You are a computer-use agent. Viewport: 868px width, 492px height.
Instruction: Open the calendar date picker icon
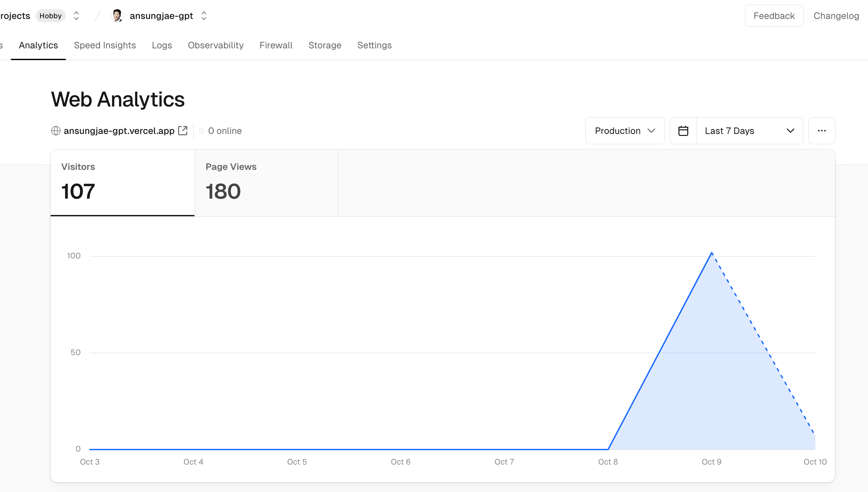coord(683,131)
